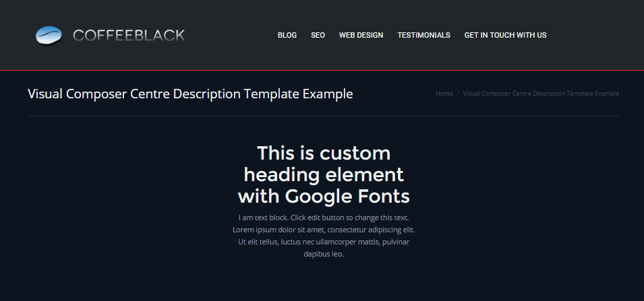The height and width of the screenshot is (301, 644).
Task: Click the 'heading element' heading line
Action: [324, 175]
